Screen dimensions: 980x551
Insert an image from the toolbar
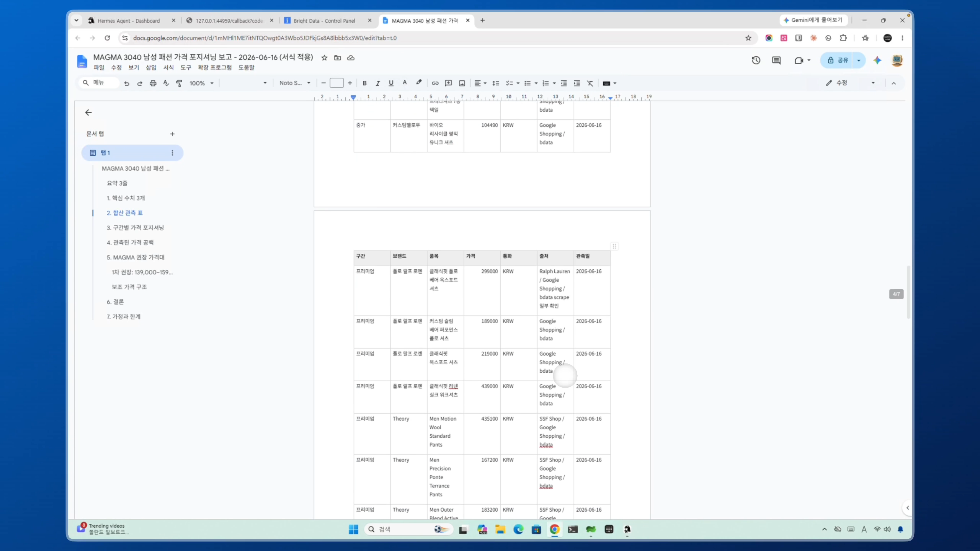point(462,83)
